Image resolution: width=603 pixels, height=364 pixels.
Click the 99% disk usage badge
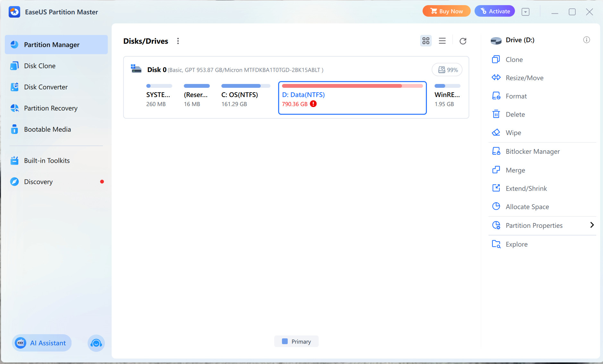click(447, 70)
